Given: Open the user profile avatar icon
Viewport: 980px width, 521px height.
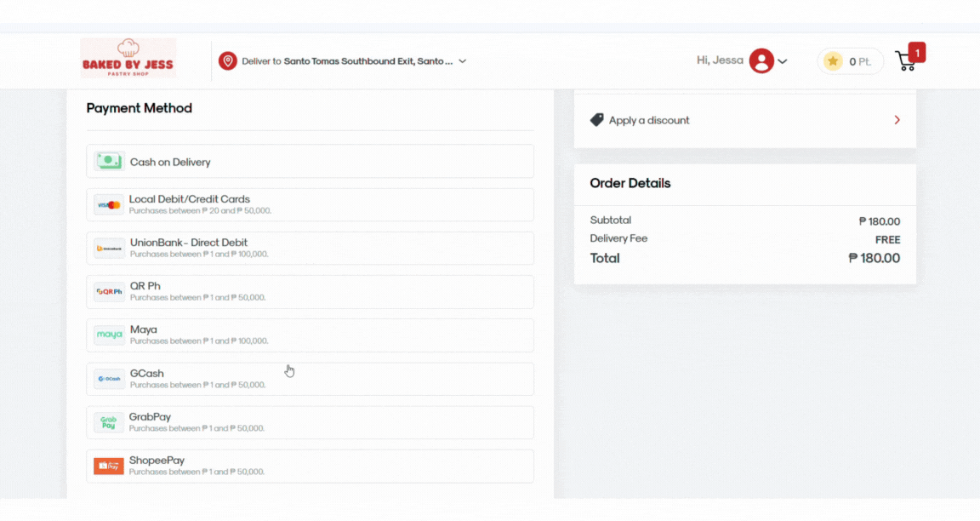Looking at the screenshot, I should [x=761, y=60].
